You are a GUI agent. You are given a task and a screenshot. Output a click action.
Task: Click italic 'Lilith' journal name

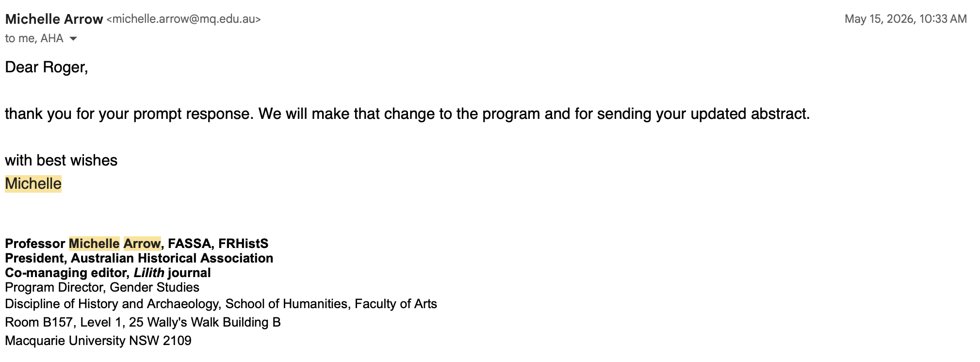coord(149,273)
